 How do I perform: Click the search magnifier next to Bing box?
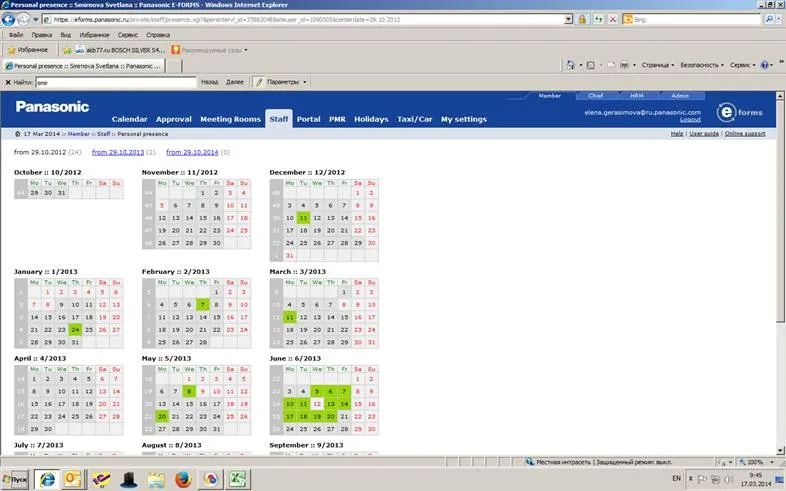[769, 20]
